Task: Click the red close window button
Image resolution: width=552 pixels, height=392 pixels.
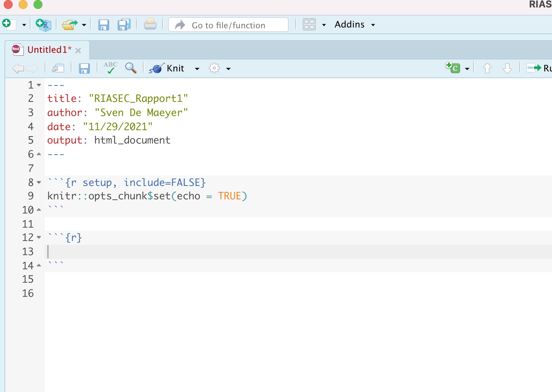Action: [8, 4]
